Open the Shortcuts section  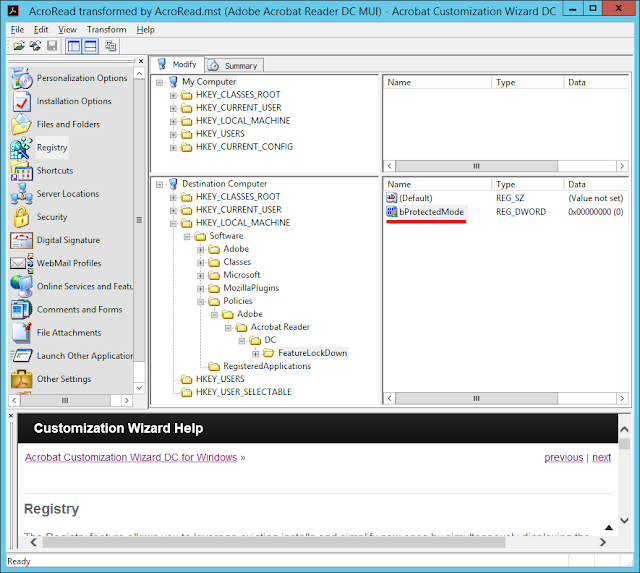pyautogui.click(x=55, y=171)
